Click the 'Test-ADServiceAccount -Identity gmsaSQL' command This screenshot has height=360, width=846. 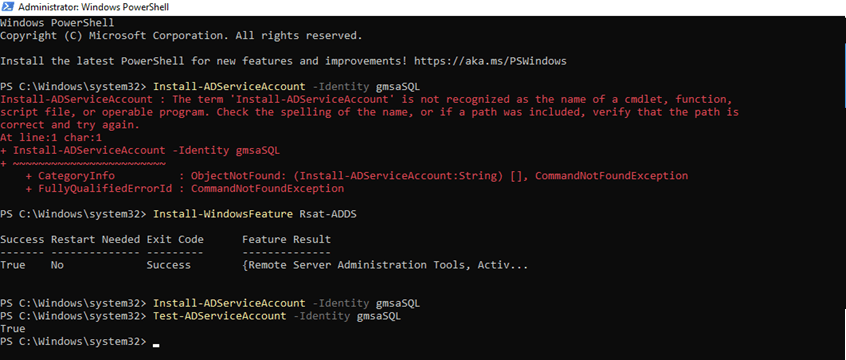click(x=277, y=316)
